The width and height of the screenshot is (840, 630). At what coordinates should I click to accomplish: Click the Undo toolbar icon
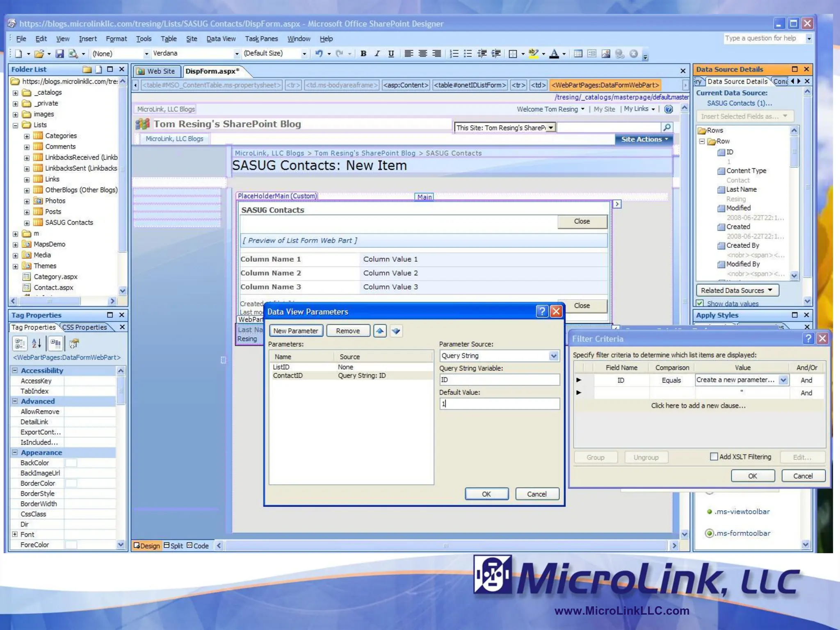319,54
